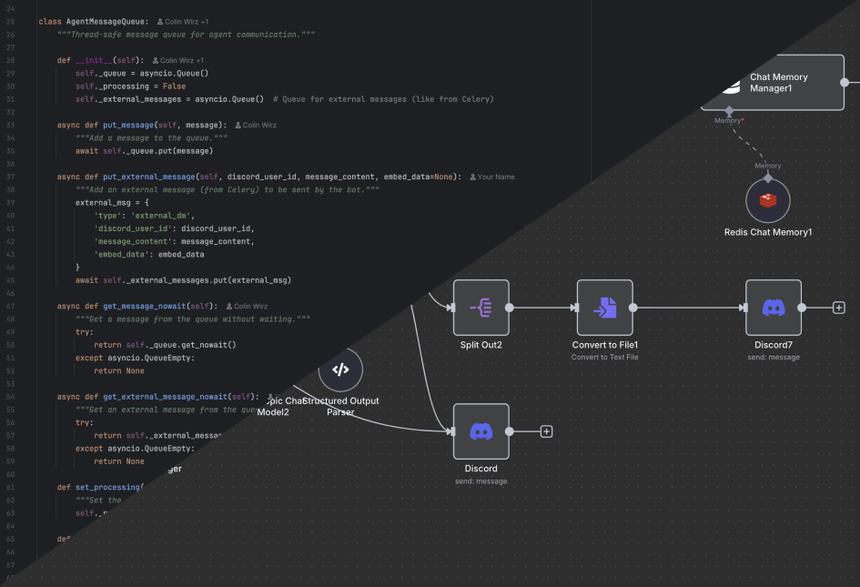Screen dimensions: 860x587
Task: Select the Discord7 node icon
Action: 773,308
